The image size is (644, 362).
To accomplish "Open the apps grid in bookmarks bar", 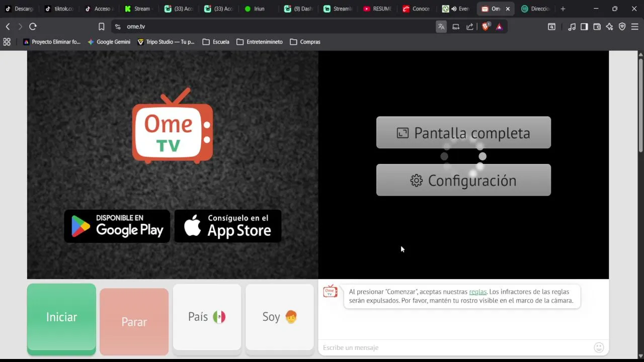I will [x=7, y=42].
